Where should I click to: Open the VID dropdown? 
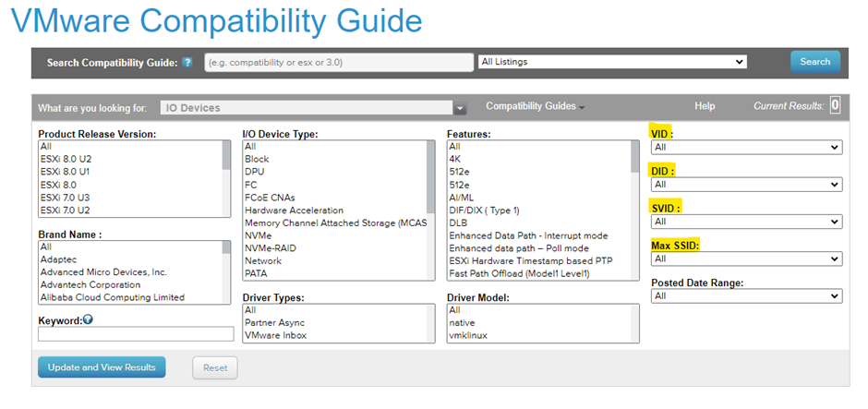[x=746, y=147]
